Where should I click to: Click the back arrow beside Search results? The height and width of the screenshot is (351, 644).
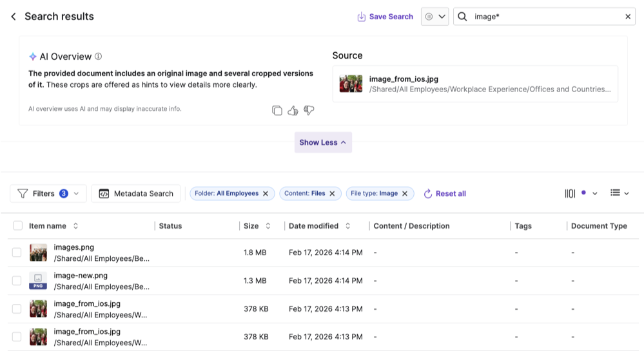[13, 17]
